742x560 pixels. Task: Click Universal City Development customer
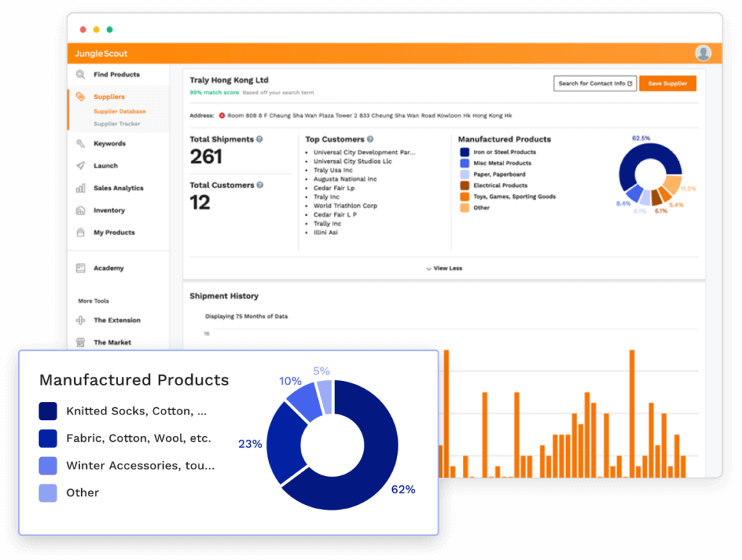(364, 152)
